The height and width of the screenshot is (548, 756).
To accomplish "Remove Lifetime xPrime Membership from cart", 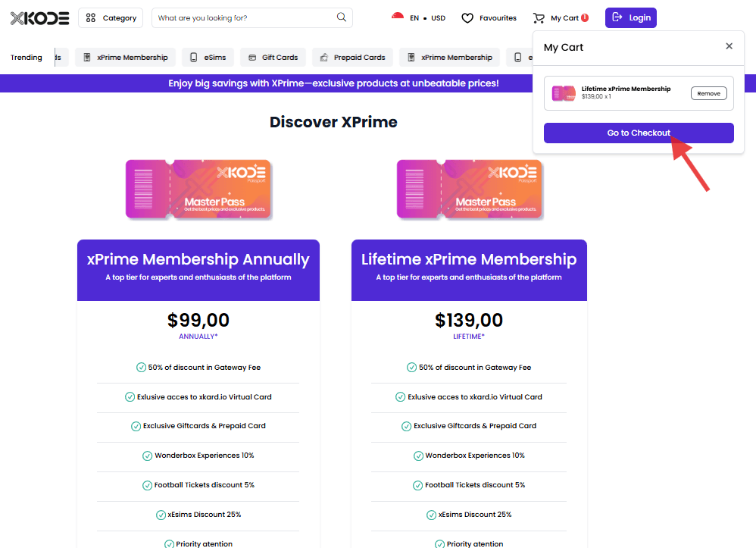I will tap(708, 93).
